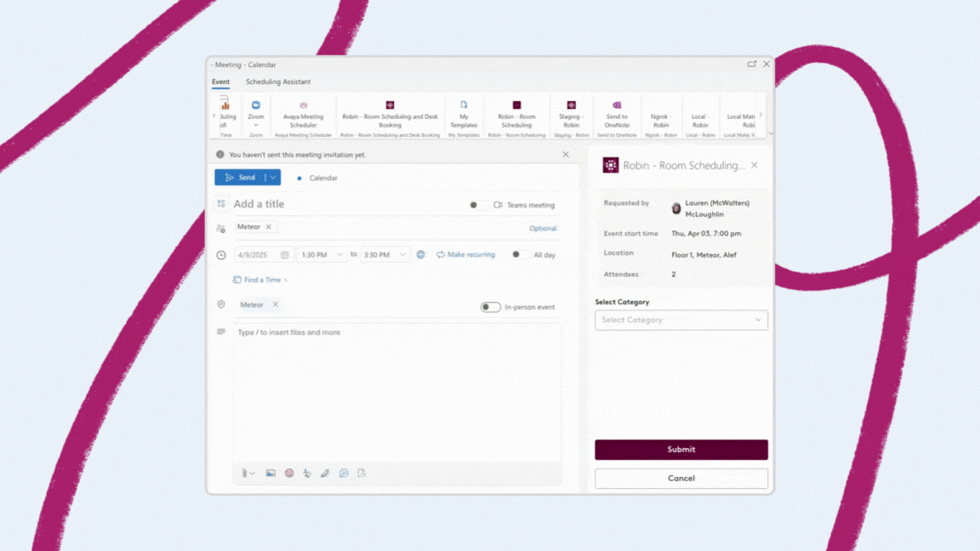This screenshot has height=551, width=980.
Task: Open the Ngrok - Robin add-in
Action: point(661,120)
